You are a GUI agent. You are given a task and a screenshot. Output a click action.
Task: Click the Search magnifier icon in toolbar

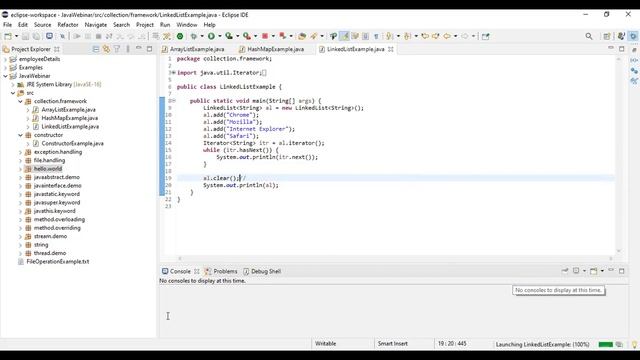589,36
